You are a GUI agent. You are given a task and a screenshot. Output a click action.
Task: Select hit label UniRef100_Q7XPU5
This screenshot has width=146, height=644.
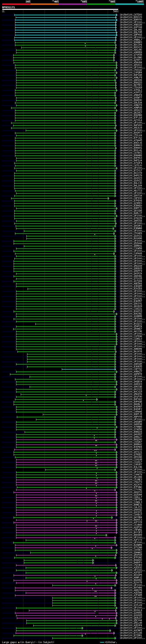[131, 55]
